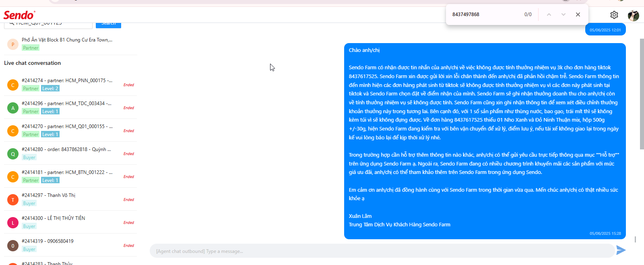Open the settings gear icon
644x265 pixels.
(614, 15)
